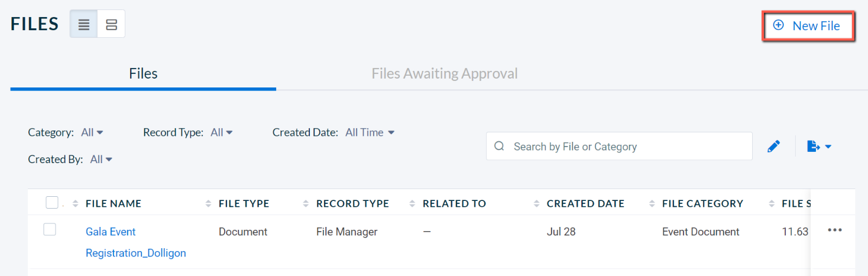Sort by File Category column arrows
This screenshot has width=868, height=276.
click(x=652, y=204)
